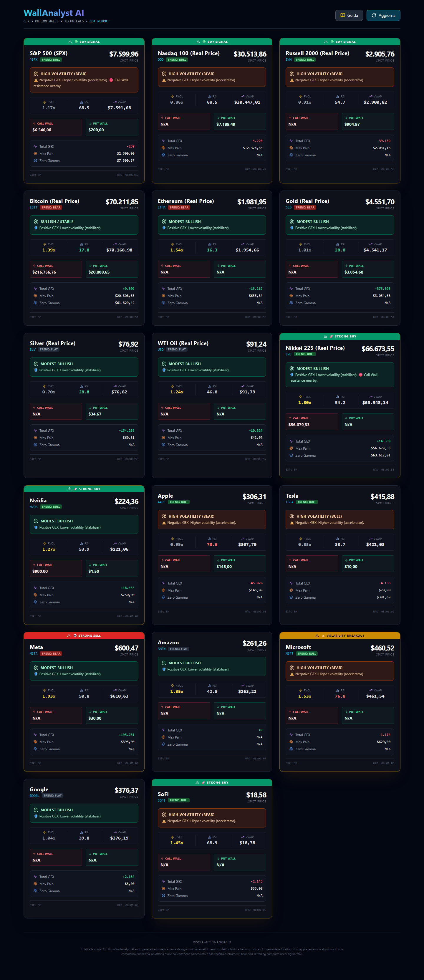Click the RVOL lightning icon on Meta card
The width and height of the screenshot is (424, 980).
[x=45, y=690]
